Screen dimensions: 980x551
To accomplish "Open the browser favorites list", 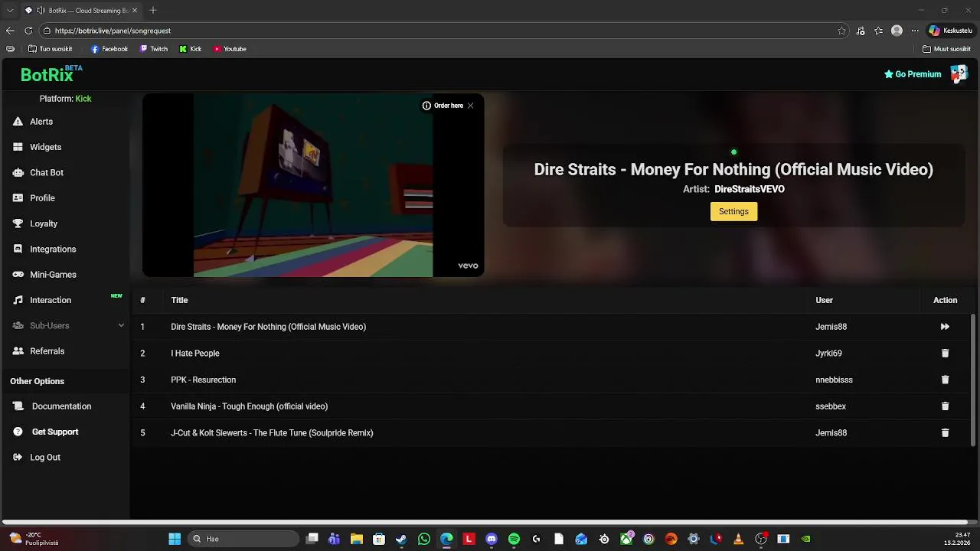I will click(878, 31).
